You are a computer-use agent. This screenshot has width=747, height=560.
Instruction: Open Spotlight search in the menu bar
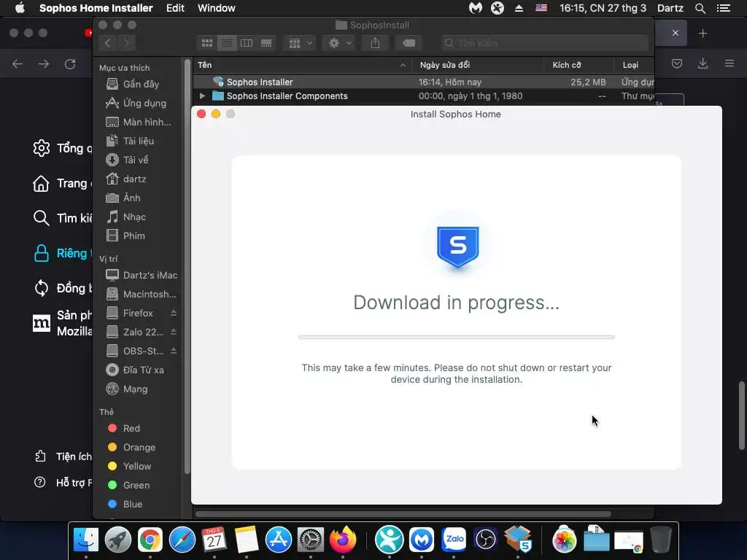point(700,8)
